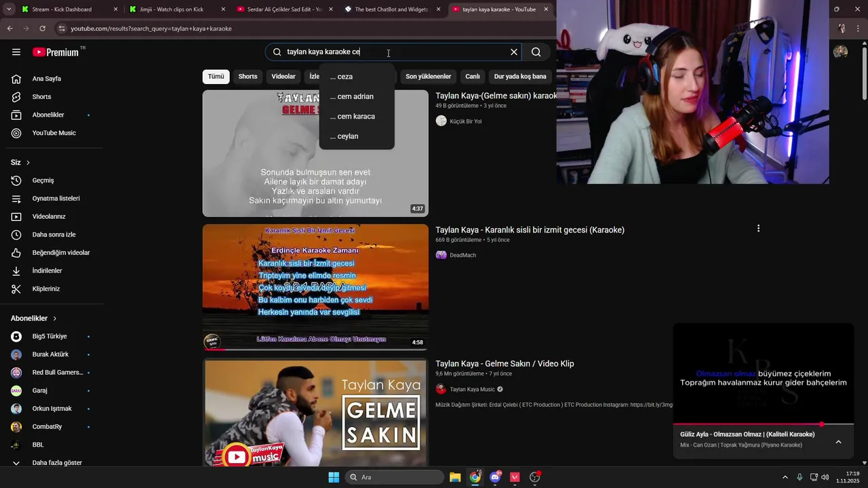The image size is (868, 488).
Task: Open the Gelme sakın karaoke thumbnail
Action: [x=315, y=153]
